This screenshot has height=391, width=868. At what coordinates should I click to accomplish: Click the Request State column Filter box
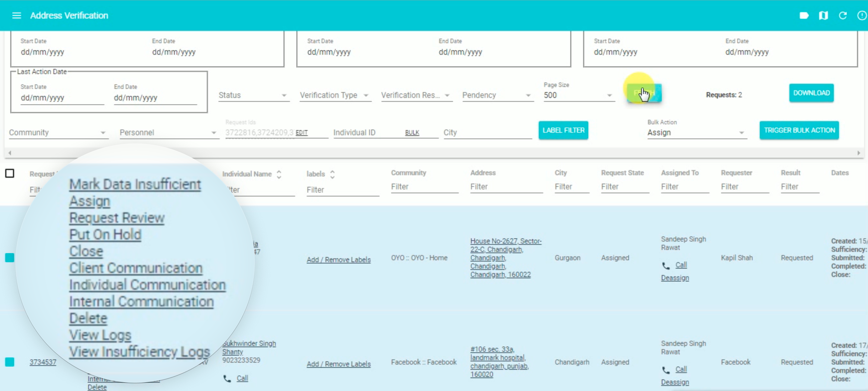coord(625,187)
